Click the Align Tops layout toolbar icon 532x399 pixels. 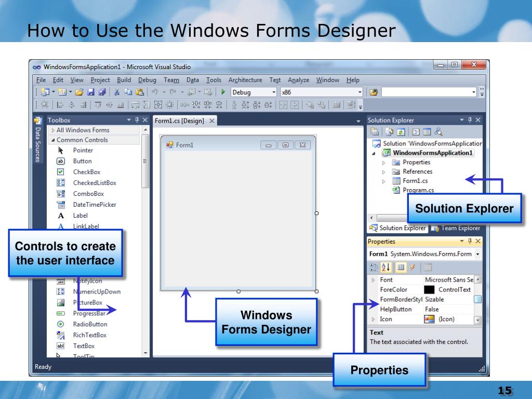coord(98,105)
